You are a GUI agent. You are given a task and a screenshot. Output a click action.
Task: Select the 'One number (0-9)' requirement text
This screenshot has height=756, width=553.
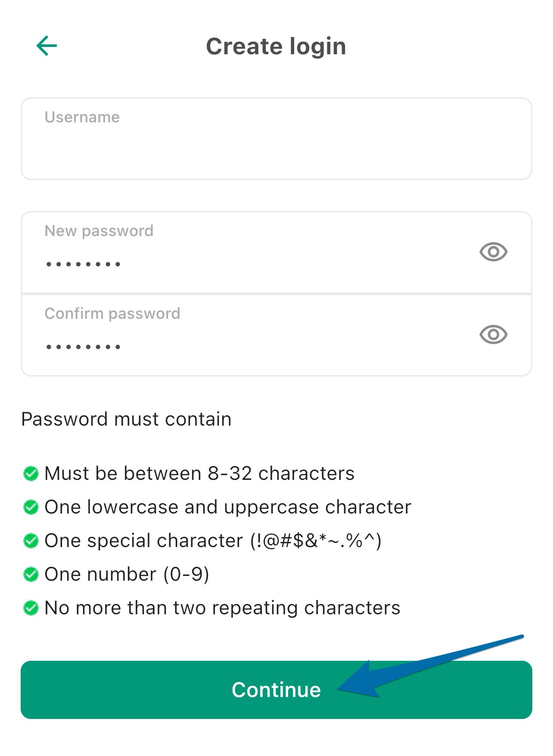coord(127,574)
